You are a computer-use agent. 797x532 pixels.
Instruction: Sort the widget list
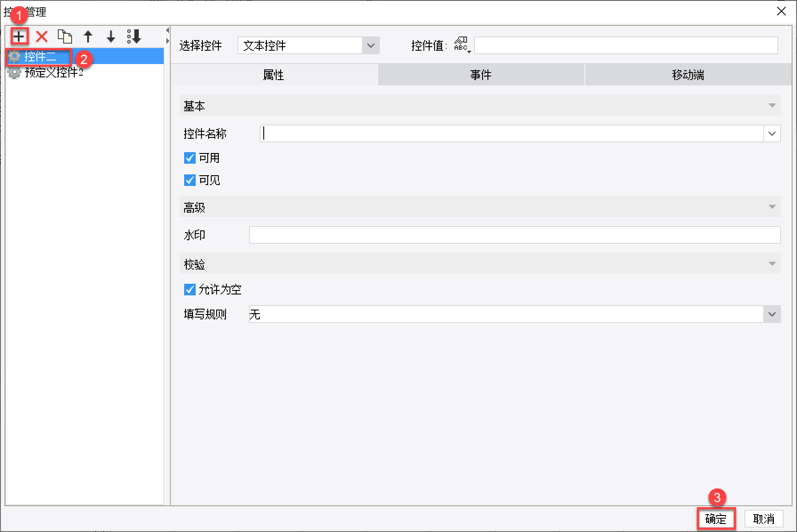coord(134,36)
